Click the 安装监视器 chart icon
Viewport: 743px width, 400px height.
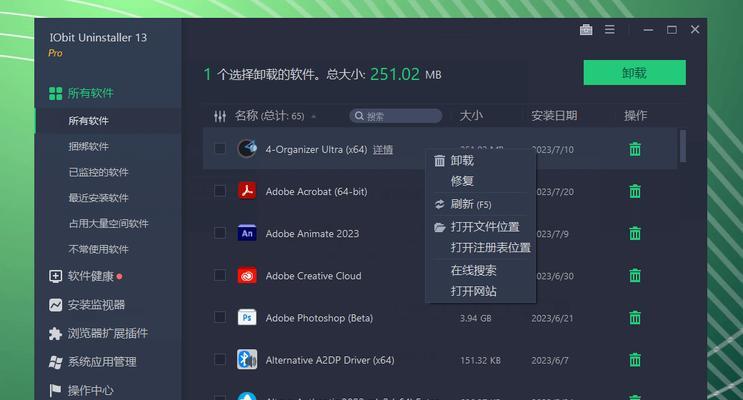pos(55,305)
